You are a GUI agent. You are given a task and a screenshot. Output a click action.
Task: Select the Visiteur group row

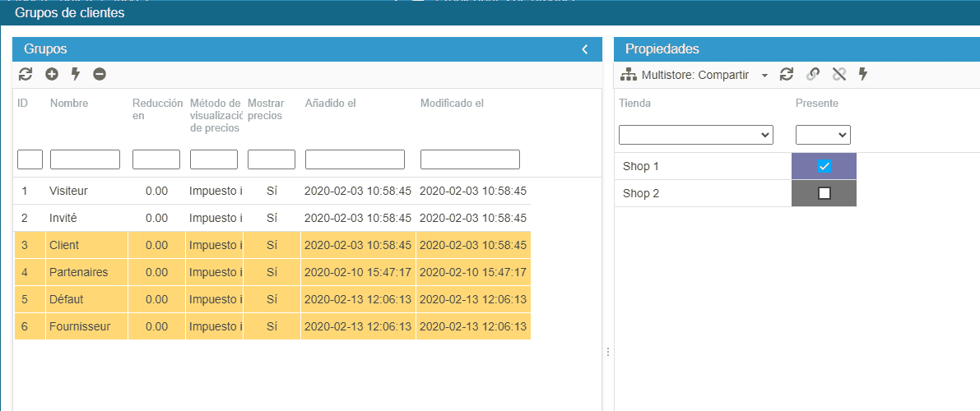68,191
